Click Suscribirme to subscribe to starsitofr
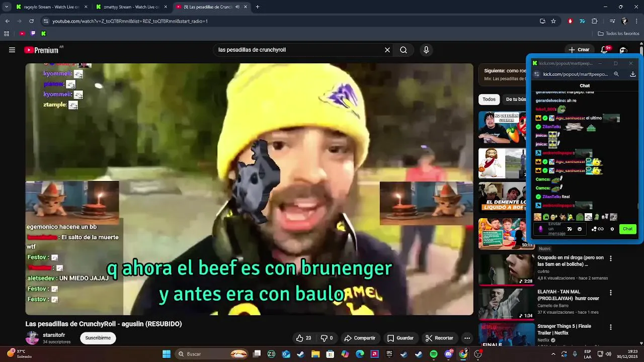This screenshot has height=362, width=644. coord(98,338)
